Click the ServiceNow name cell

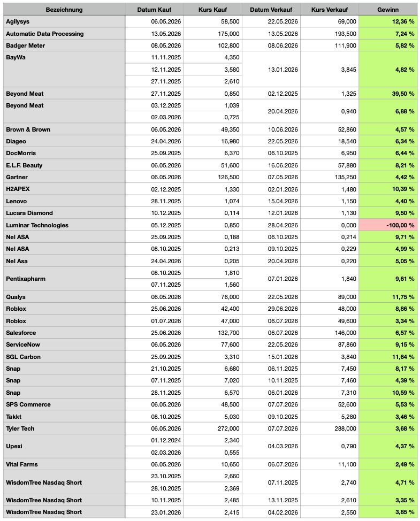[x=64, y=344]
